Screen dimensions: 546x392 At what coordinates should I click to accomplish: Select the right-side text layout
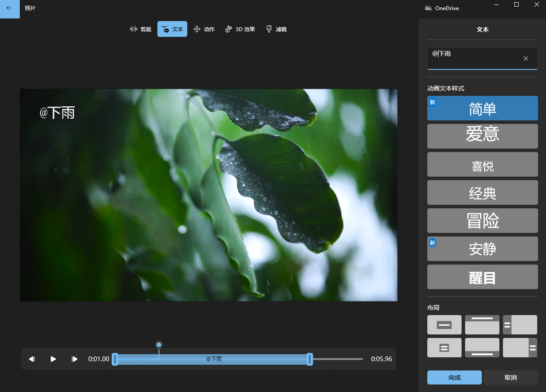tap(520, 348)
